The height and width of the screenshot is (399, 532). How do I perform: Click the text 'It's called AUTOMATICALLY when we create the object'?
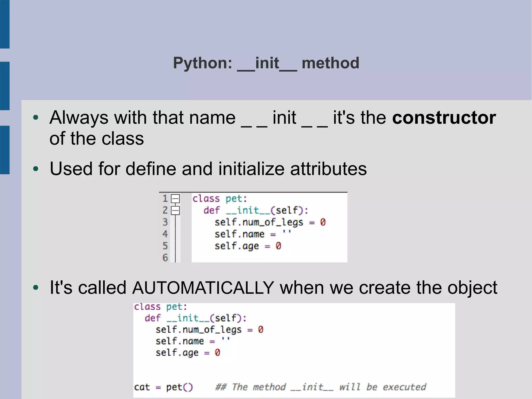273,288
